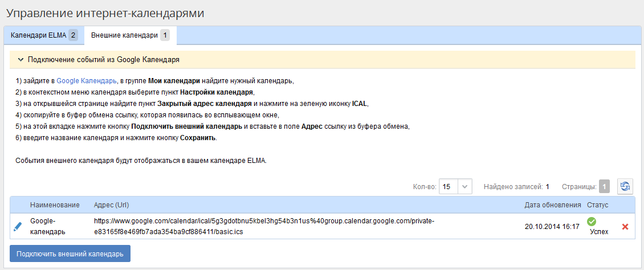
Task: Sort by the Дата обновления column header
Action: pos(552,204)
